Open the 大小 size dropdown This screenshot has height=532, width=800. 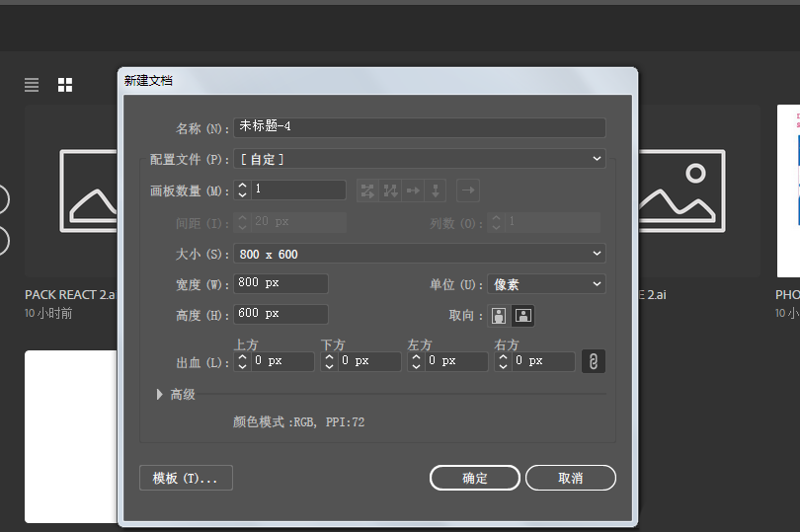tap(420, 254)
